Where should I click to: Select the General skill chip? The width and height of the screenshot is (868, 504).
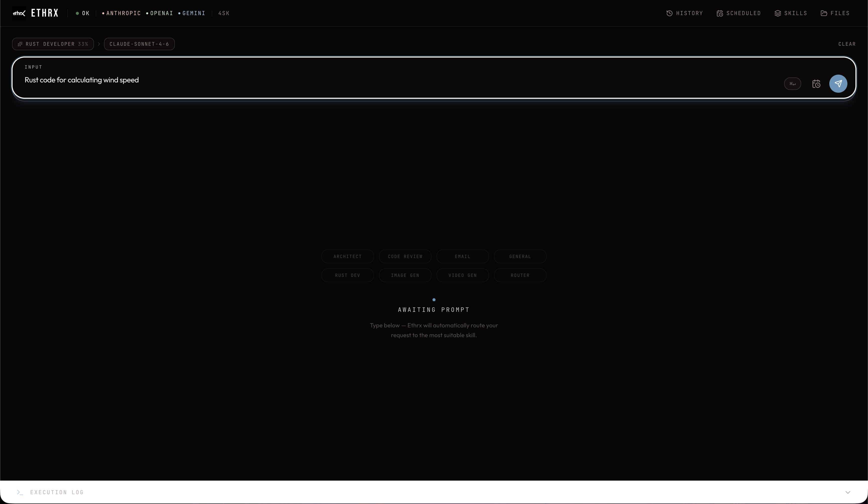click(x=520, y=256)
